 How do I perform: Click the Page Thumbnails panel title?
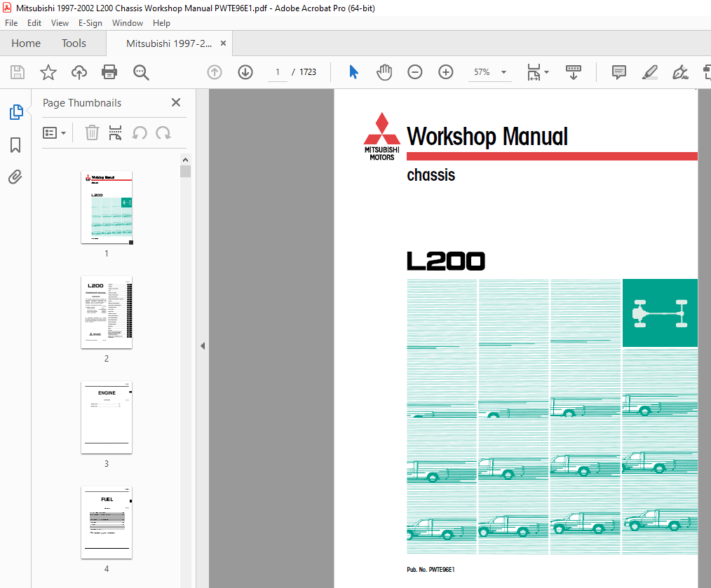[82, 103]
